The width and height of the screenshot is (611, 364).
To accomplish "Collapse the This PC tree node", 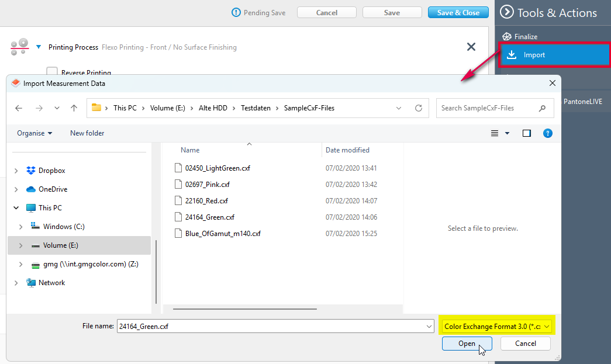I will click(x=16, y=208).
